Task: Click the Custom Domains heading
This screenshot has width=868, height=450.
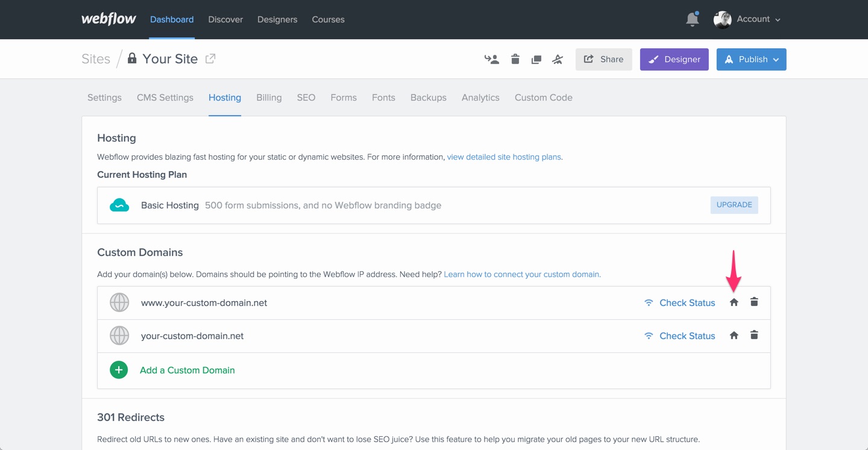Action: 140,252
